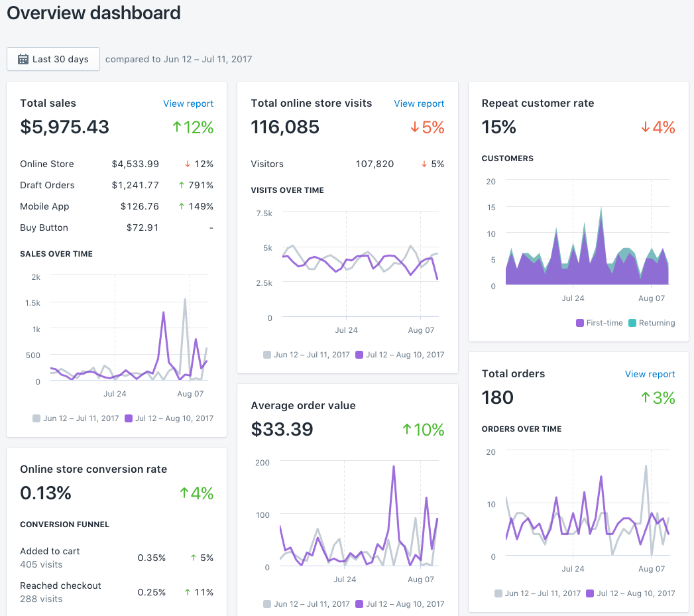Click the purple swatch under Average order value chart

[358, 604]
